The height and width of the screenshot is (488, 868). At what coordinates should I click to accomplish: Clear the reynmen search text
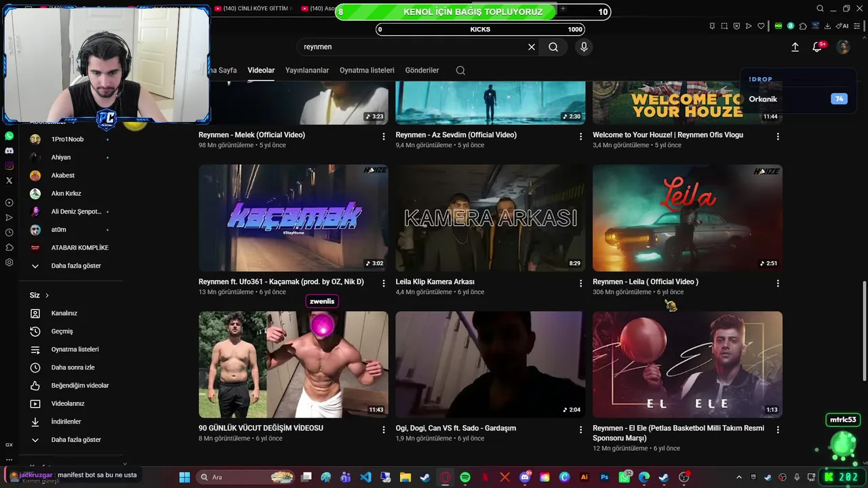click(x=532, y=47)
